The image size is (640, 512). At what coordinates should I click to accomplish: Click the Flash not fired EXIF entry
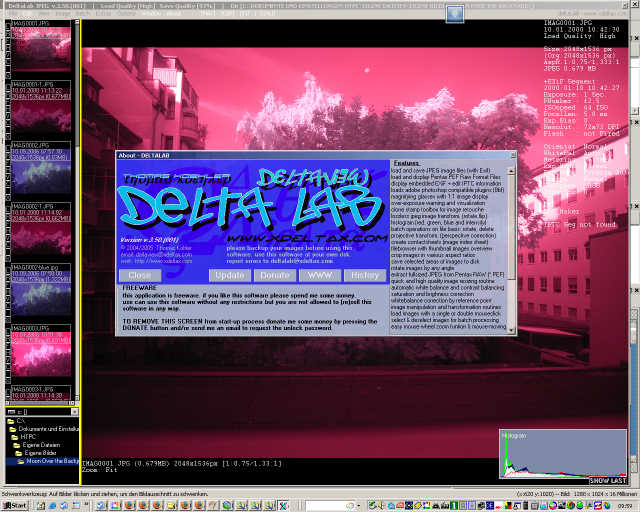(x=581, y=134)
